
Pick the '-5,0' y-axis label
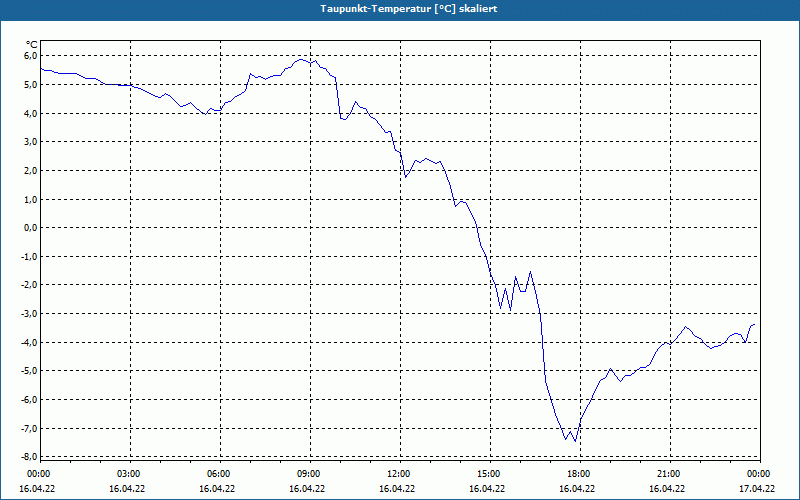(x=30, y=371)
